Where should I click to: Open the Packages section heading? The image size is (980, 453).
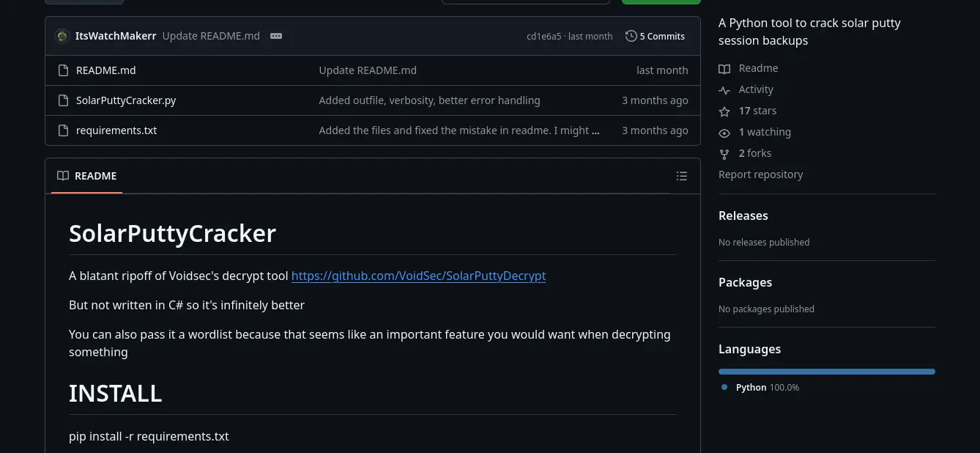[745, 282]
